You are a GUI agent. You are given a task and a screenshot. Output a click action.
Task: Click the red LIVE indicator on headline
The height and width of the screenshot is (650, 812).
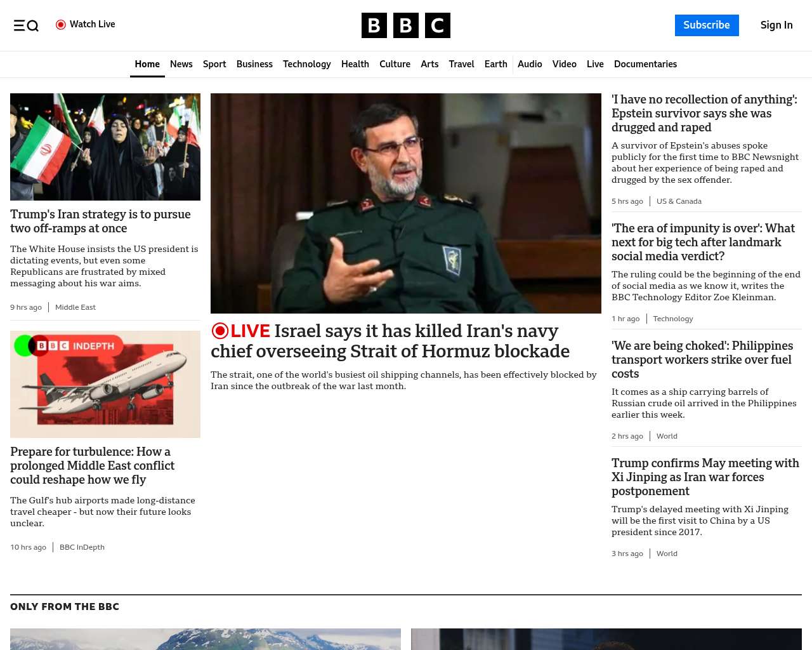click(241, 331)
